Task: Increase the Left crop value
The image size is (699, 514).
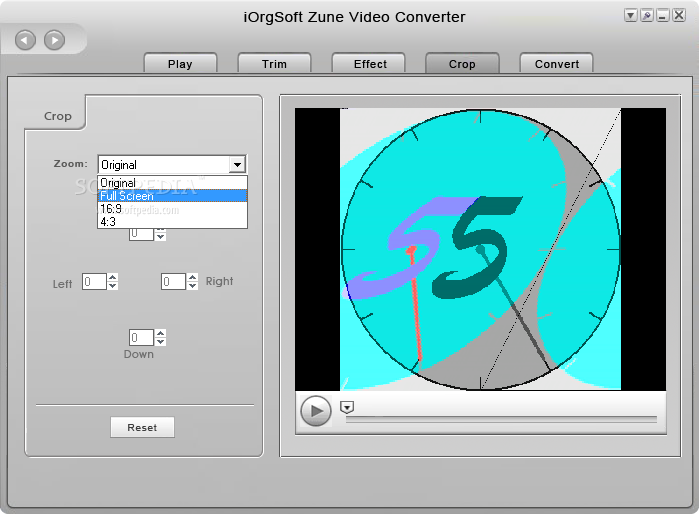Action: coord(113,277)
